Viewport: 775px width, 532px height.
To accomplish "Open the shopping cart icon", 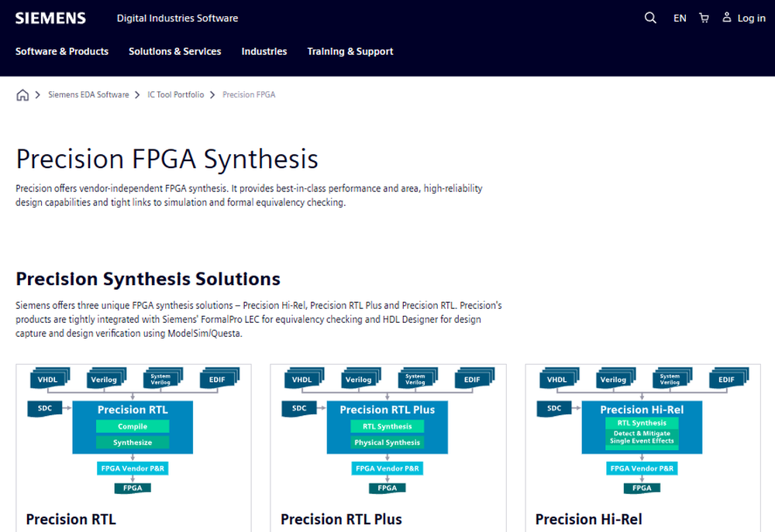I will click(704, 19).
